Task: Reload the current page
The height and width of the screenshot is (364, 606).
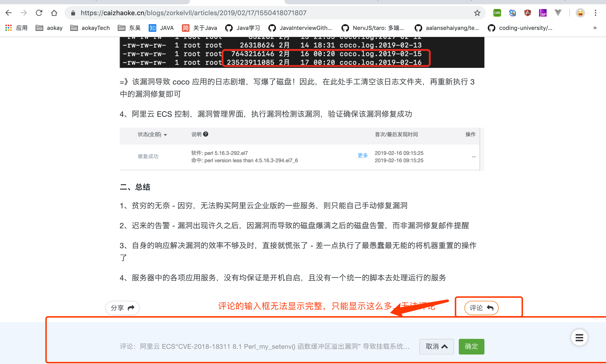Action: [x=39, y=13]
